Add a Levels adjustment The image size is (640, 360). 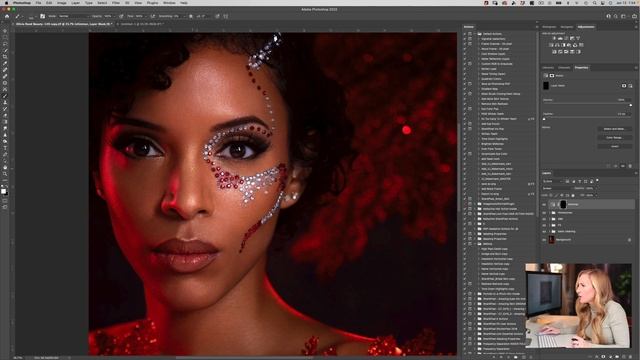[560, 38]
